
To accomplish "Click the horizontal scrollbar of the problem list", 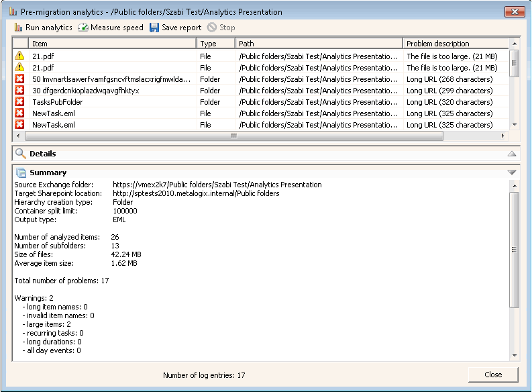I will 233,136.
